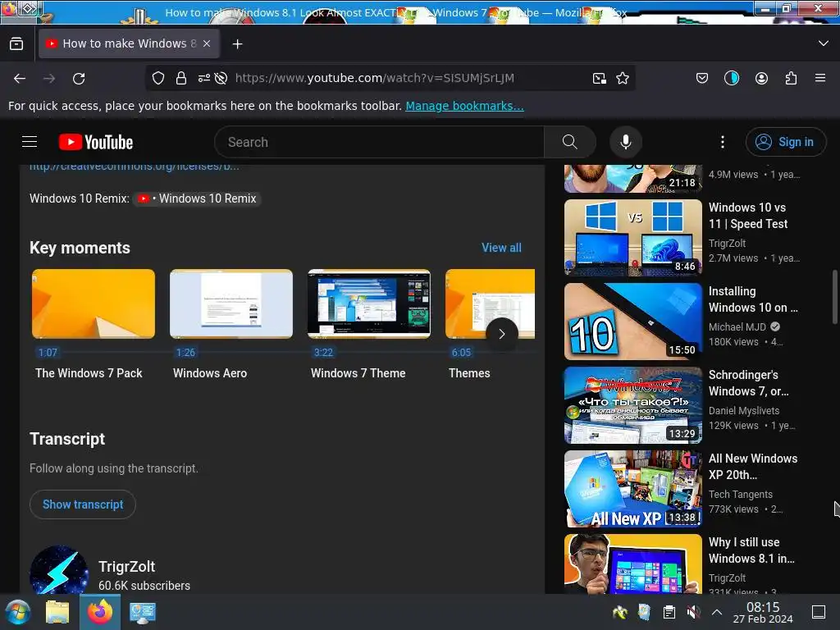Click the YouTube search magnifier button

tap(570, 142)
